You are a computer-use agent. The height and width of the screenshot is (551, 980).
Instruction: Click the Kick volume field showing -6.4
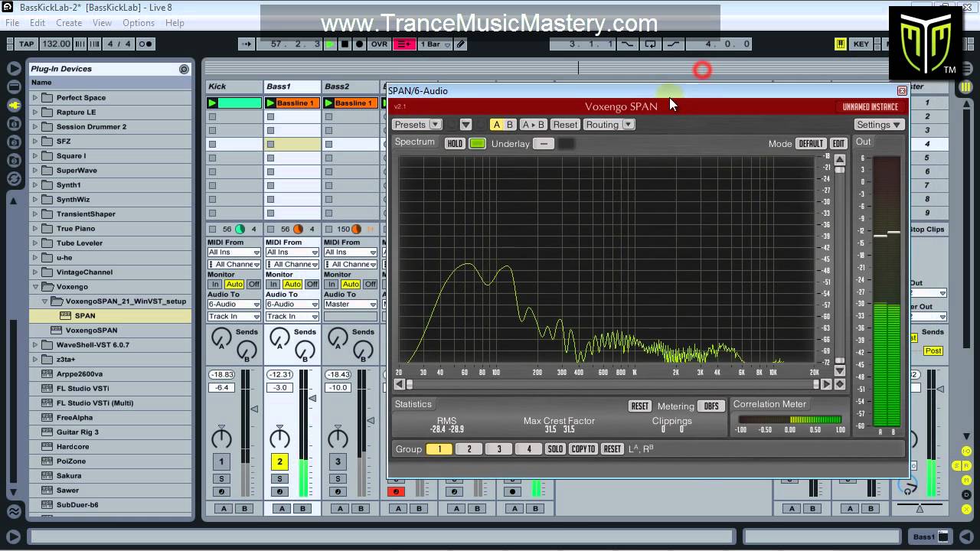click(x=221, y=388)
